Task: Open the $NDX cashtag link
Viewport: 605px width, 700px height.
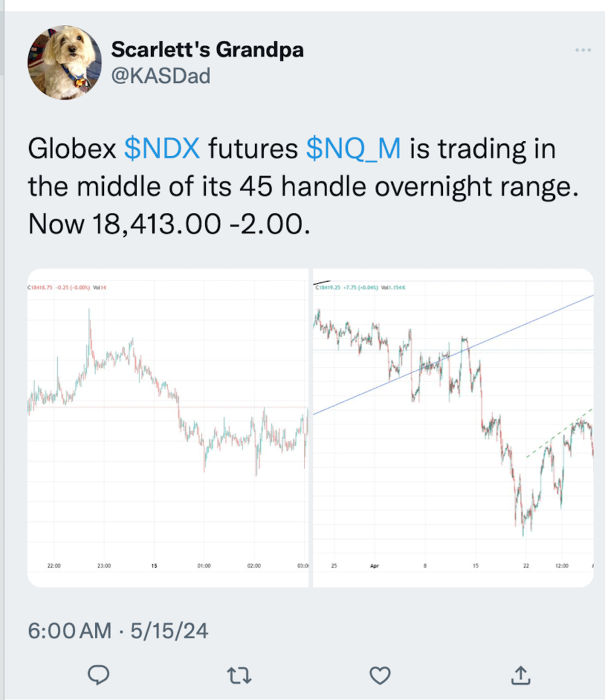Action: [162, 149]
